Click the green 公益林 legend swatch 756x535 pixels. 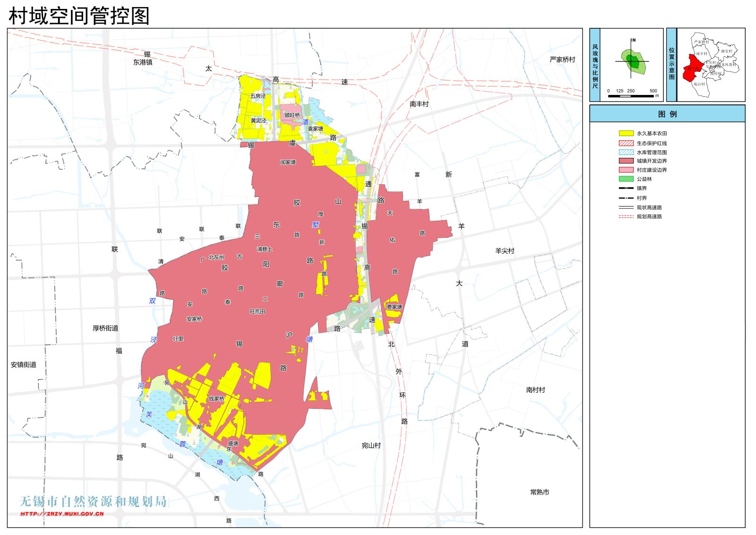(x=626, y=179)
